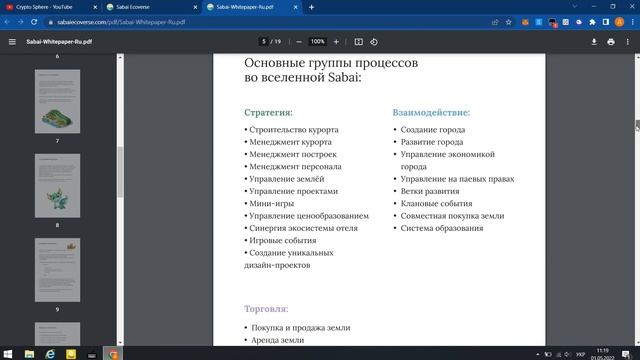
Task: Open the Chrome profile avatar
Action: pyautogui.click(x=619, y=22)
